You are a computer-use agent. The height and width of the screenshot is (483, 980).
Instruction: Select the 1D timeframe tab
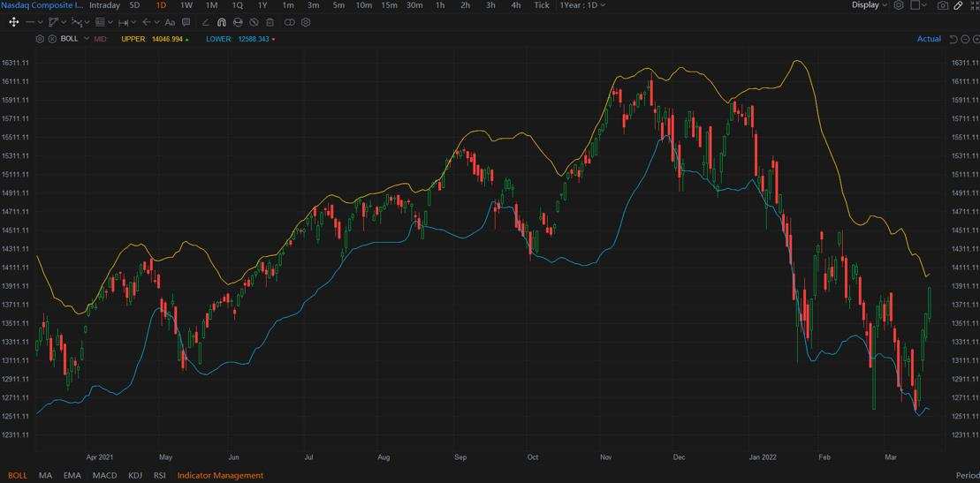[161, 5]
